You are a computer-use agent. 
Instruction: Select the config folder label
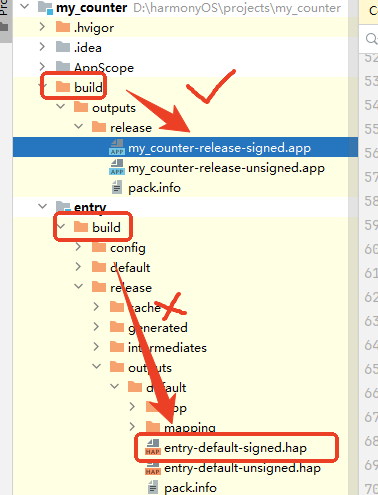point(128,248)
